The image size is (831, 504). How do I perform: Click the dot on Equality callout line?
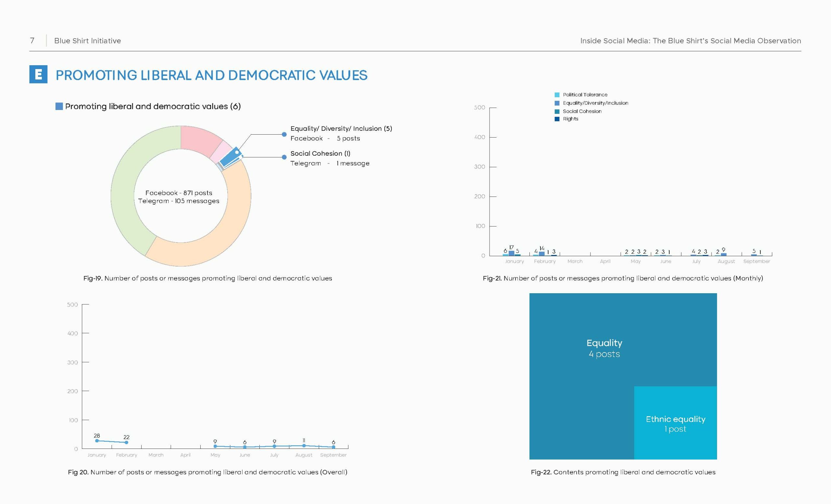point(284,134)
